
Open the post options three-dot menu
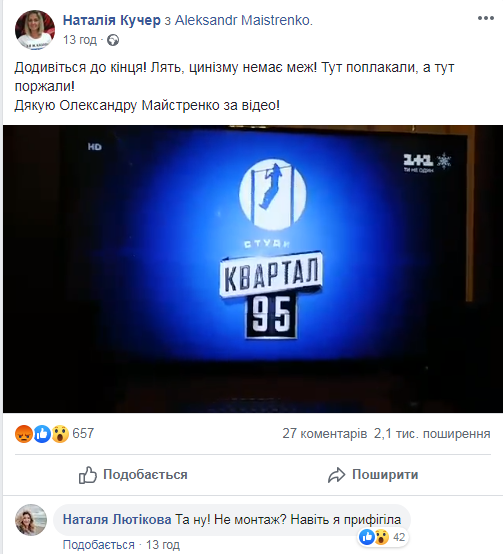click(486, 18)
